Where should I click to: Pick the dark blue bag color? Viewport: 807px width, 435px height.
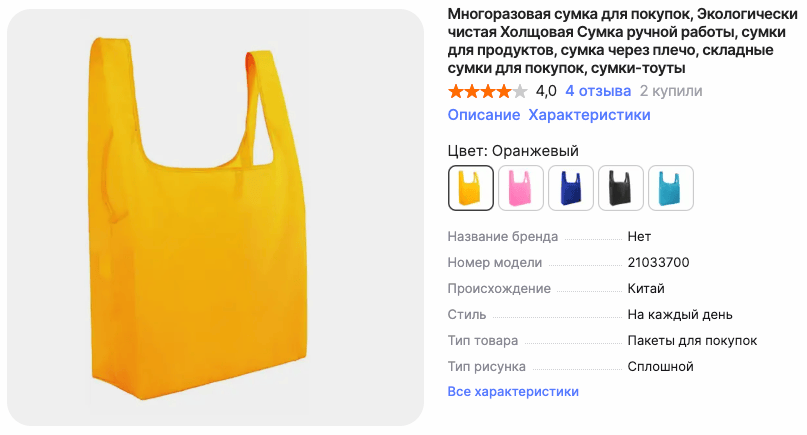tap(570, 188)
